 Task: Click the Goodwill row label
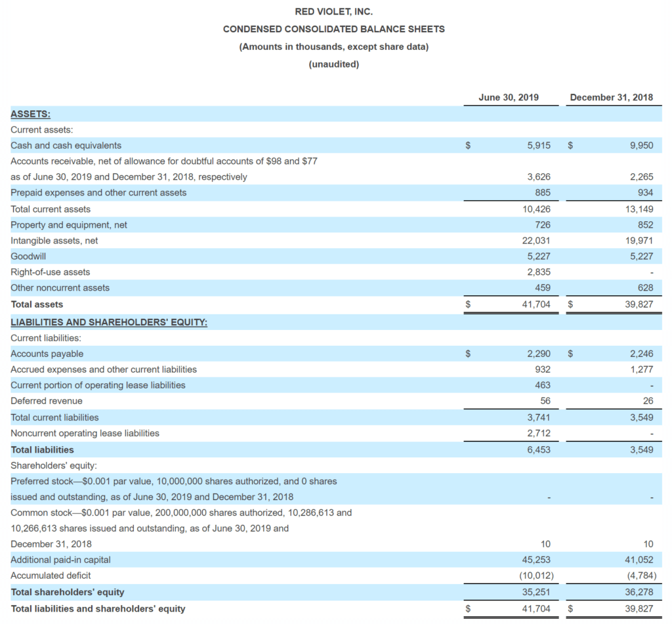click(x=28, y=257)
